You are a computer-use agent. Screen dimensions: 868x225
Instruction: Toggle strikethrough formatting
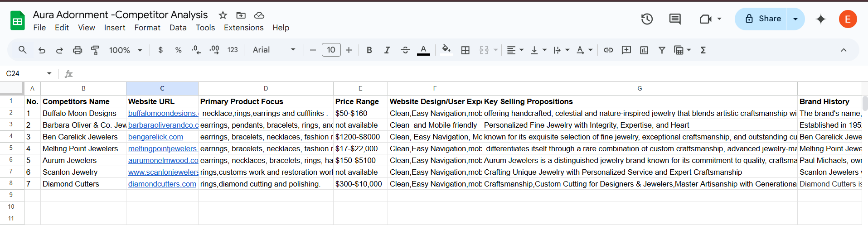click(405, 50)
